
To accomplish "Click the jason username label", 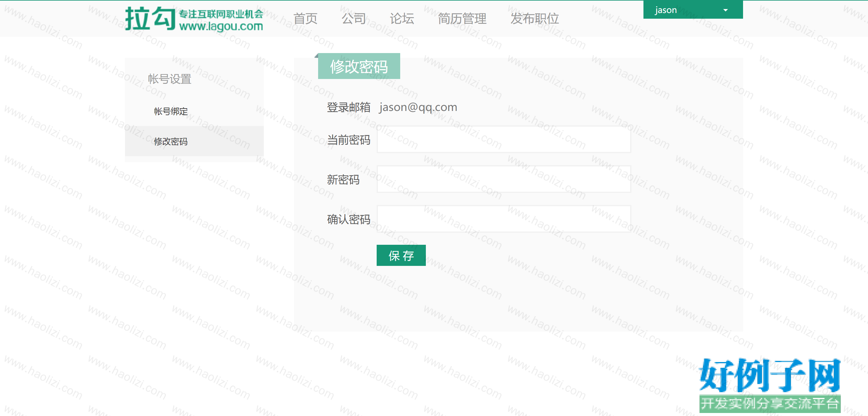I will pyautogui.click(x=665, y=10).
